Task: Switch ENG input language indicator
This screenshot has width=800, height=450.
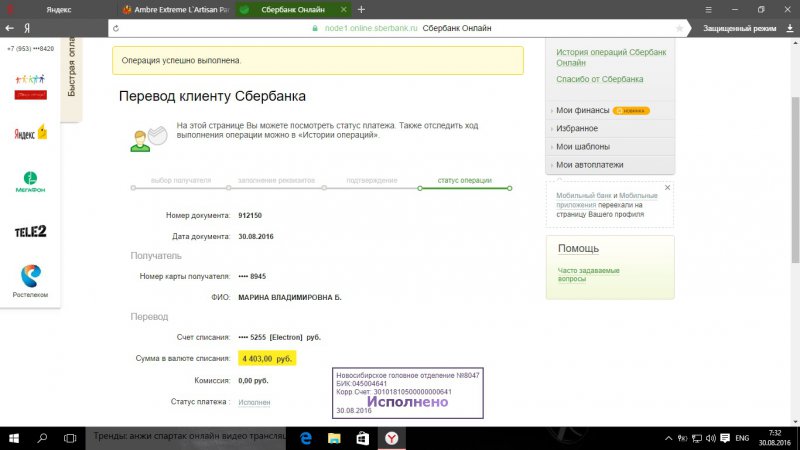Action: point(742,438)
